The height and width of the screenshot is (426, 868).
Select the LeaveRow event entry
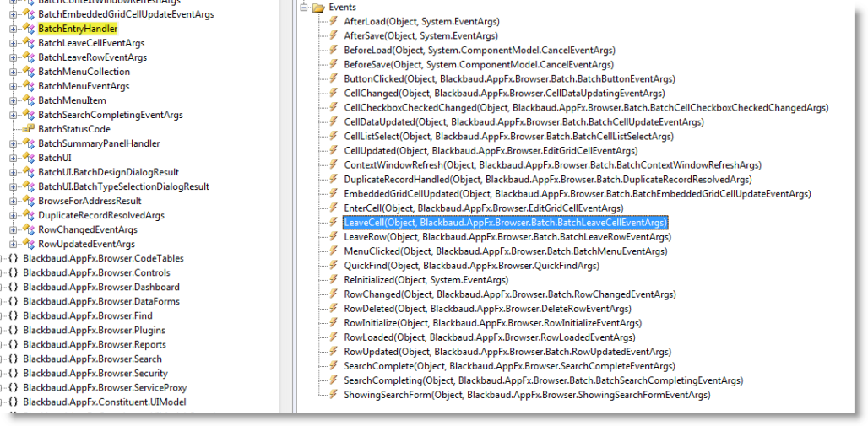pos(507,237)
